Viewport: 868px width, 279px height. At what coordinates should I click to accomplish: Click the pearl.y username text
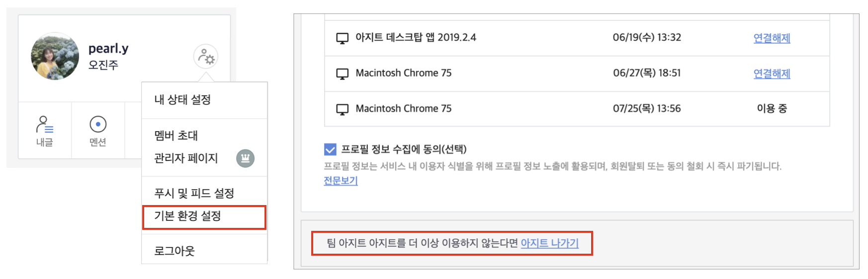[108, 49]
